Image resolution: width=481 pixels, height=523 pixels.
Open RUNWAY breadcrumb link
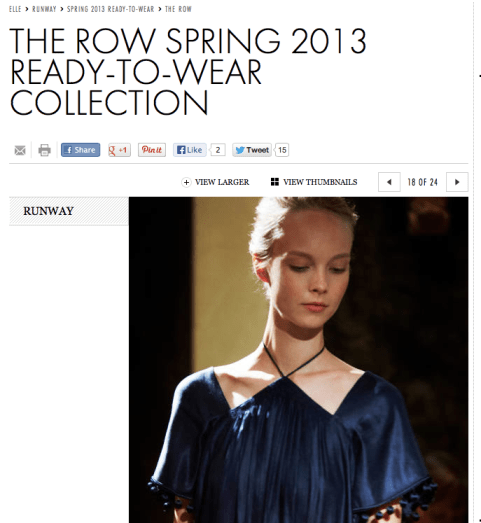[44, 9]
